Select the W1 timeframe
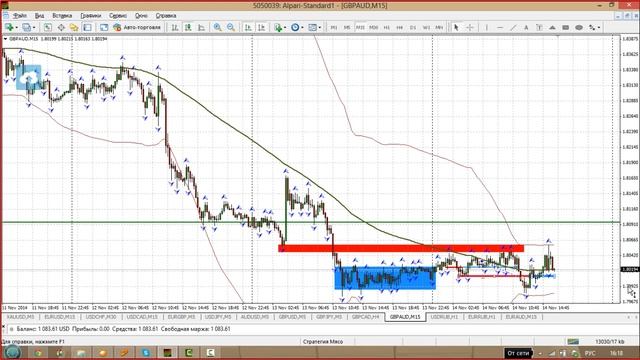 coord(426,27)
